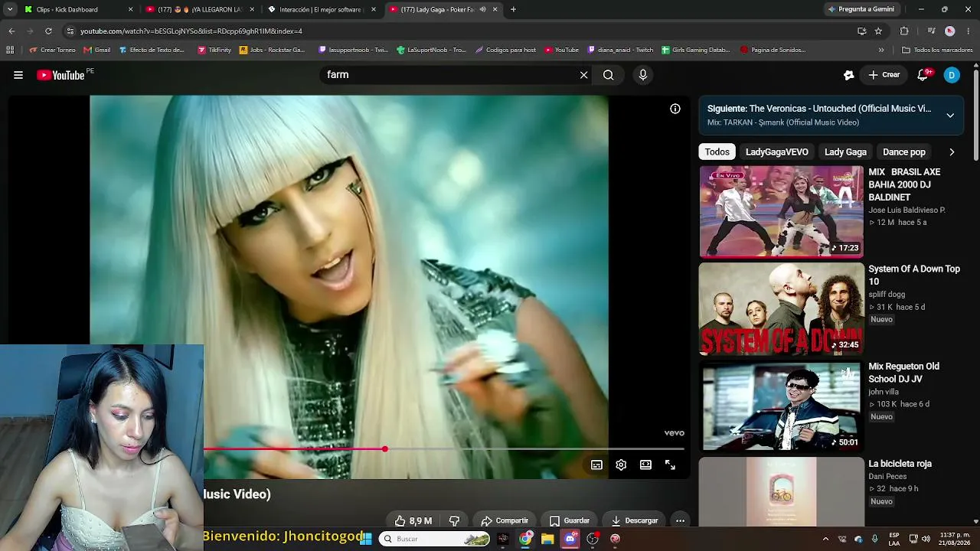The height and width of the screenshot is (551, 980).
Task: Visit the spliff dogg channel
Action: tap(887, 294)
